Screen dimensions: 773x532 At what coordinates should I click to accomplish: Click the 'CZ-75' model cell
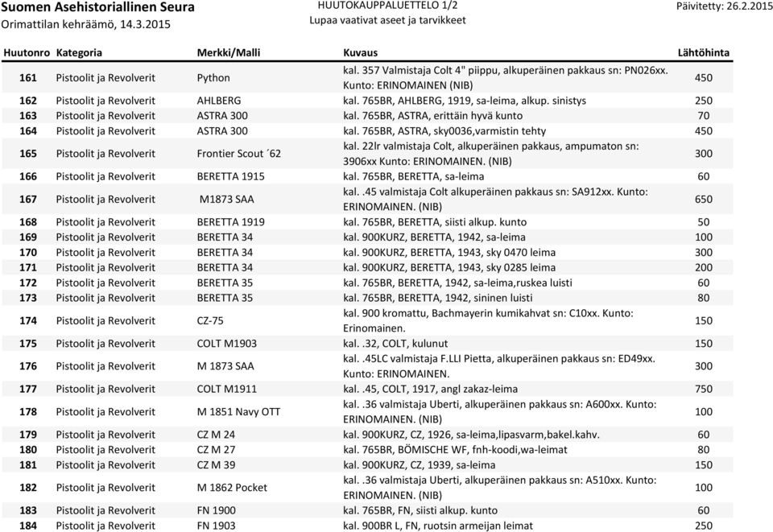[210, 320]
